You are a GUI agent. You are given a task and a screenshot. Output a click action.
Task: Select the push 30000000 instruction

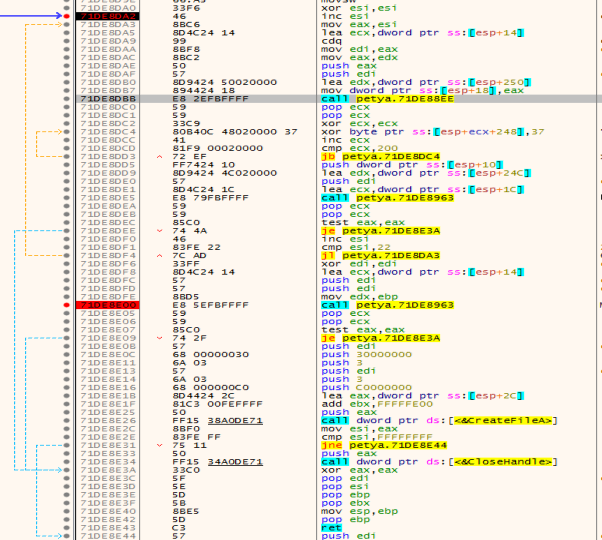[x=366, y=355]
